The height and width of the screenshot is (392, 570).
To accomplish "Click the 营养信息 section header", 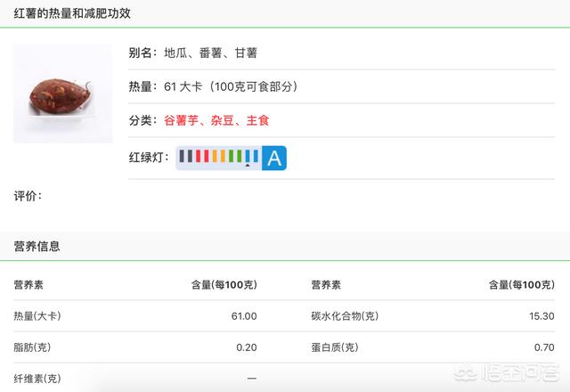I will coord(37,246).
